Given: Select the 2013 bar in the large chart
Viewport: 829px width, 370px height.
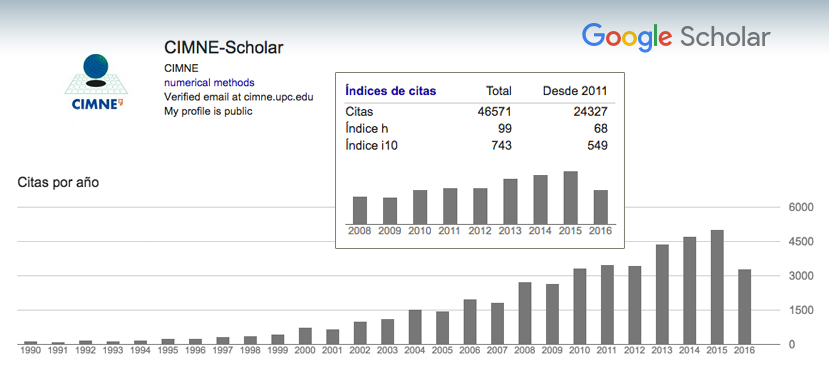Looking at the screenshot, I should coord(662,294).
